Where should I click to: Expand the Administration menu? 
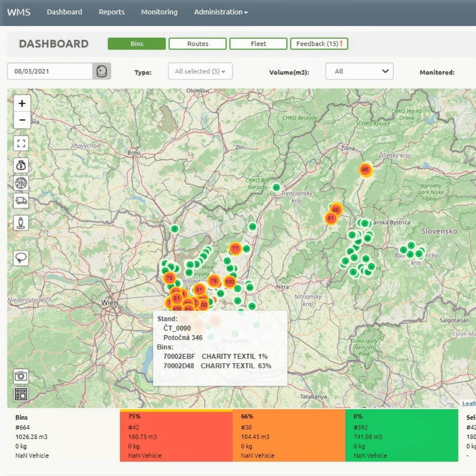click(x=221, y=12)
